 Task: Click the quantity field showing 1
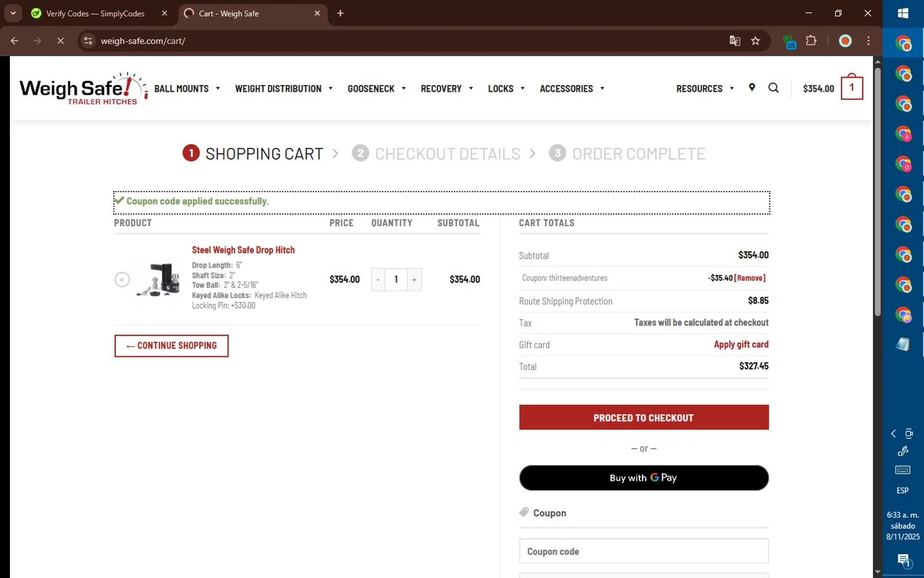coord(396,280)
